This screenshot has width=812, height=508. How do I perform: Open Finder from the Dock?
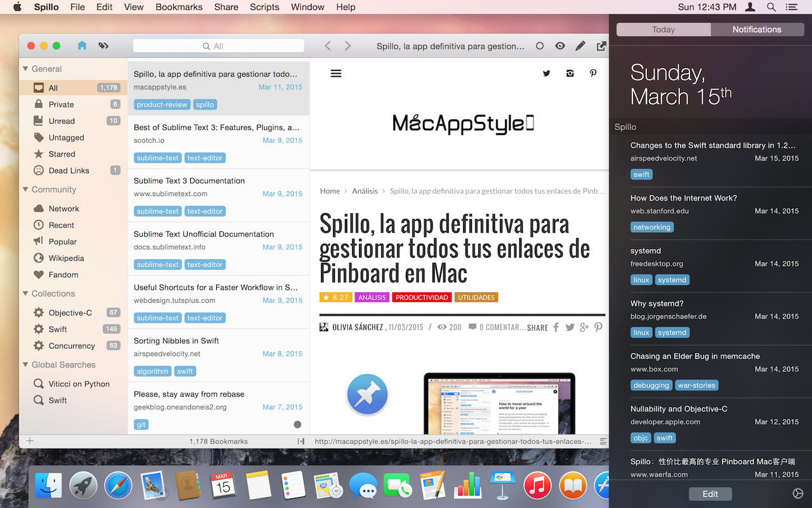[x=49, y=486]
